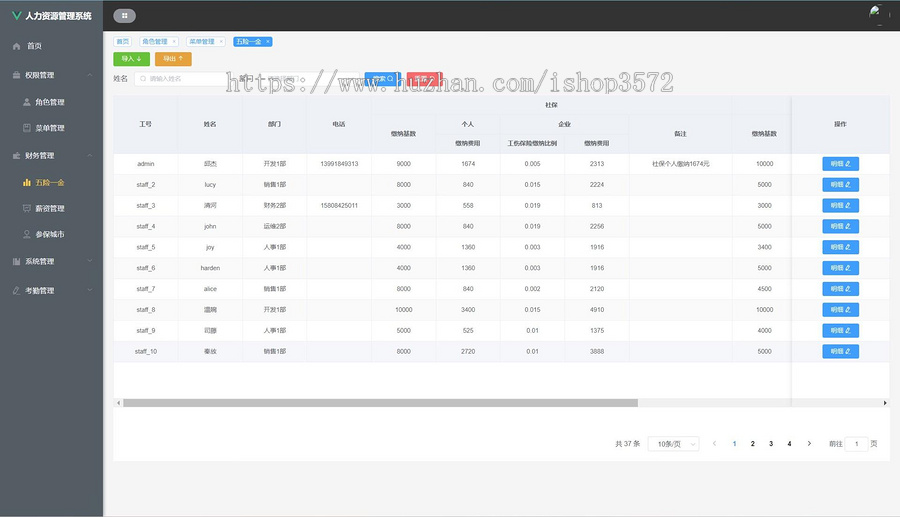
Task: Click 明细 button in staff_5 row
Action: [x=840, y=247]
